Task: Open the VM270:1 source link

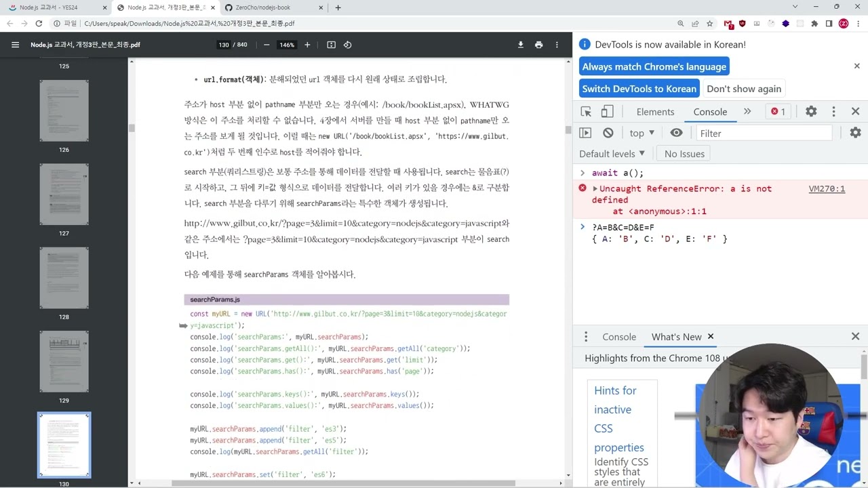Action: coord(827,189)
